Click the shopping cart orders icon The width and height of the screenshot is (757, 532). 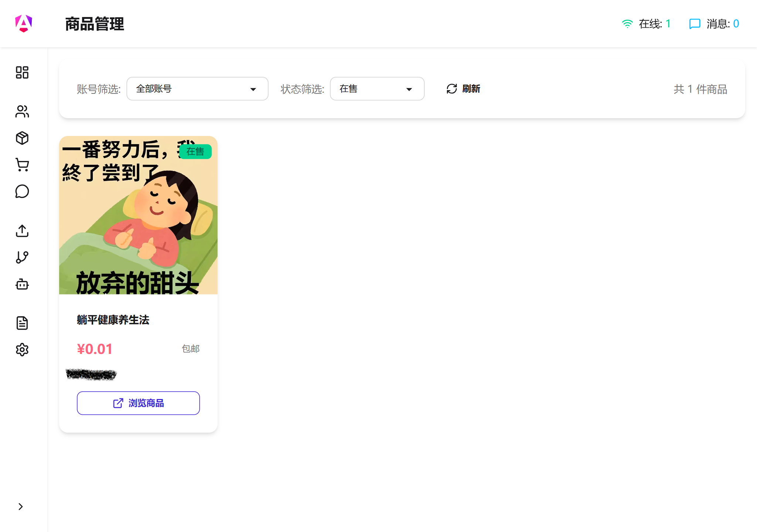[22, 164]
